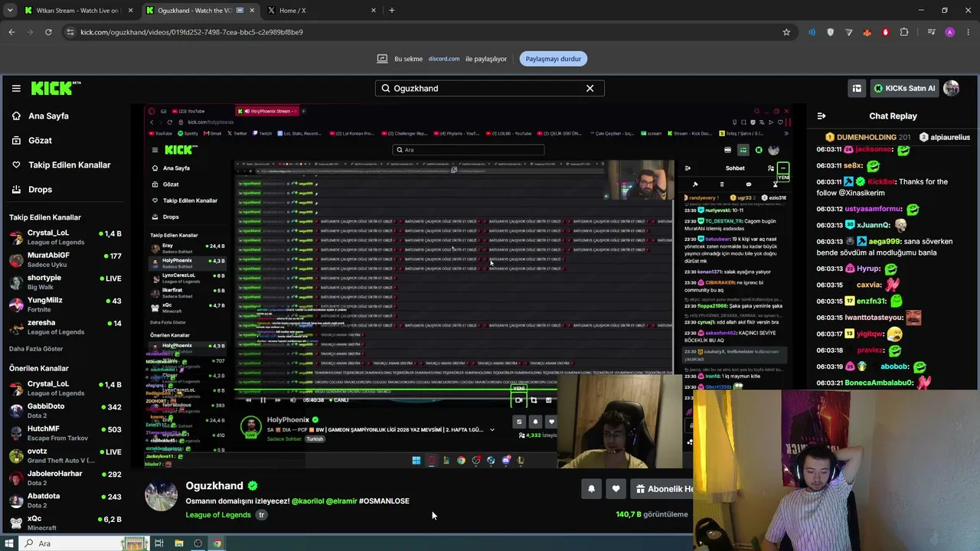Click the xJuannQ username in chat

click(x=874, y=225)
